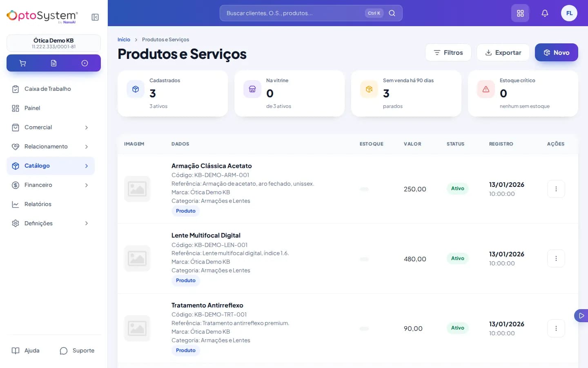Open notifications bell
This screenshot has height=368, width=588.
(x=545, y=13)
